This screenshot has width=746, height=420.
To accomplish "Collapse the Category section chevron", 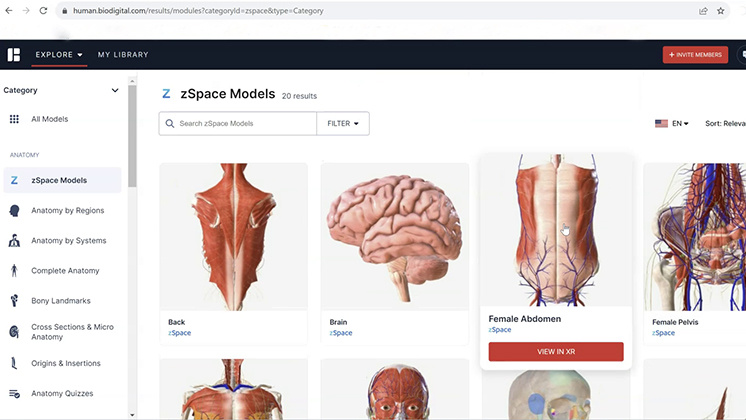I will [115, 90].
